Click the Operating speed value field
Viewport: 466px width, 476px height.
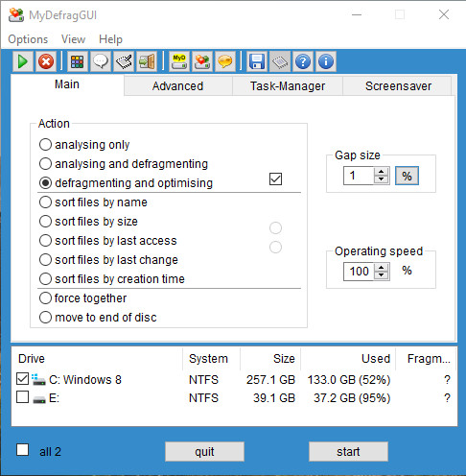[x=359, y=272]
